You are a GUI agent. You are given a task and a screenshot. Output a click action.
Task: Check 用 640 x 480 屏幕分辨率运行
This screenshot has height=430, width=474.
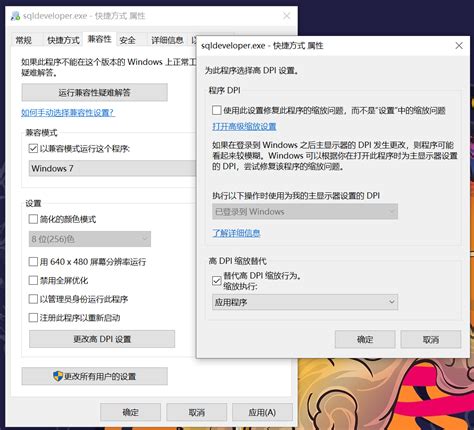click(x=33, y=262)
